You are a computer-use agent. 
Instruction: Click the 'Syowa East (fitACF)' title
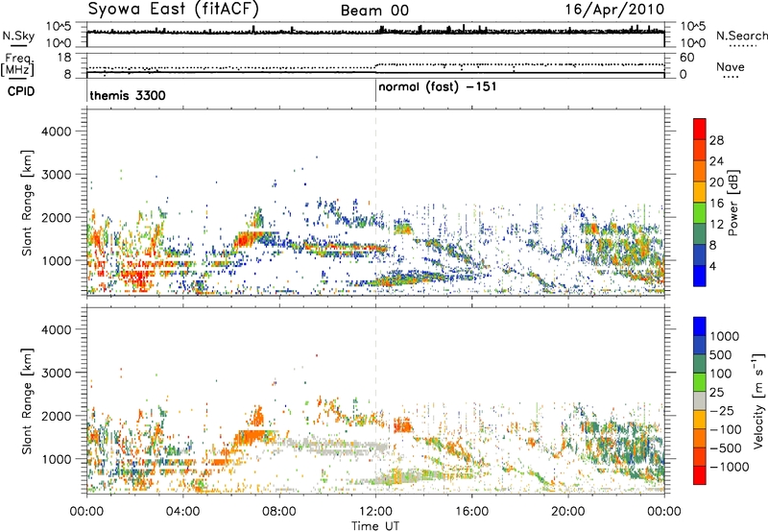174,10
